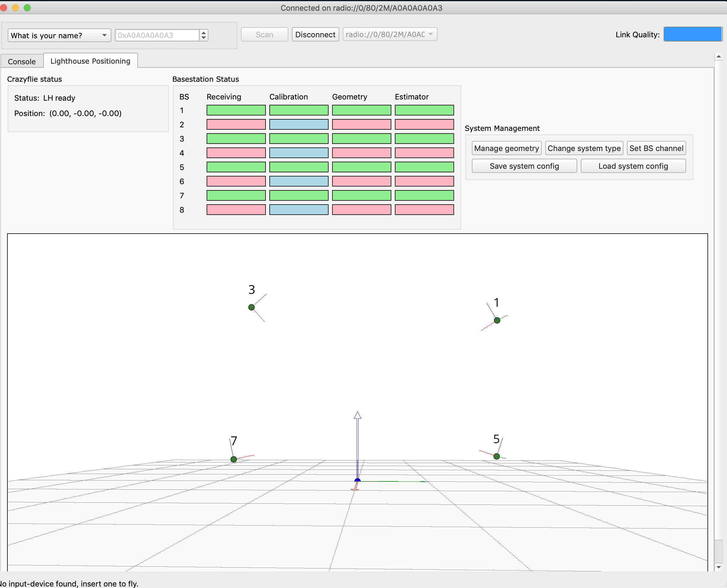Open the 'What is your name?' dropdown
Screen dimensions: 727x588
tap(59, 35)
